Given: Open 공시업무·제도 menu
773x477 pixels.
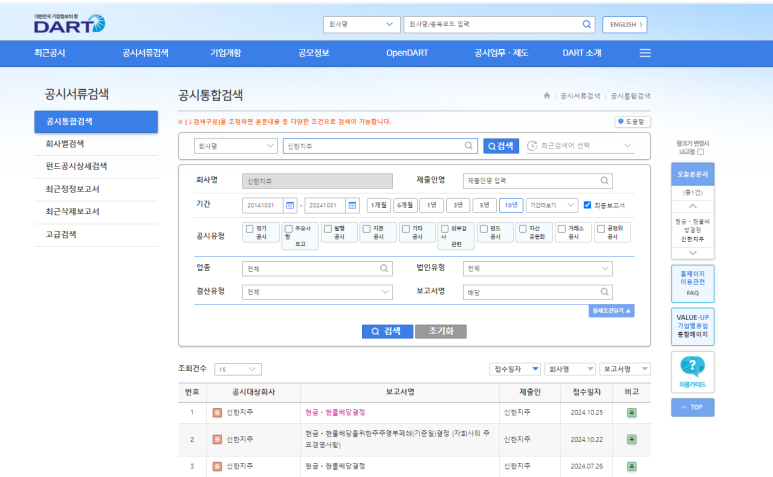Looking at the screenshot, I should pos(501,53).
